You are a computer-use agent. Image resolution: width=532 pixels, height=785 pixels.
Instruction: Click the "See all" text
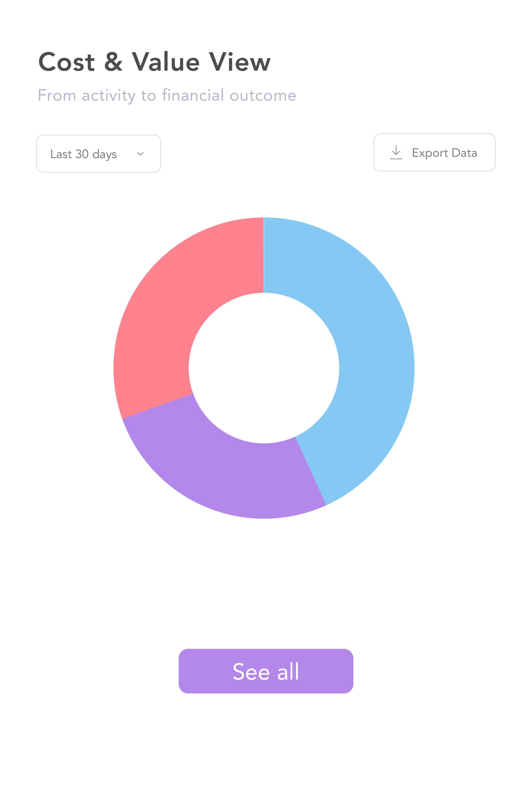tap(266, 671)
